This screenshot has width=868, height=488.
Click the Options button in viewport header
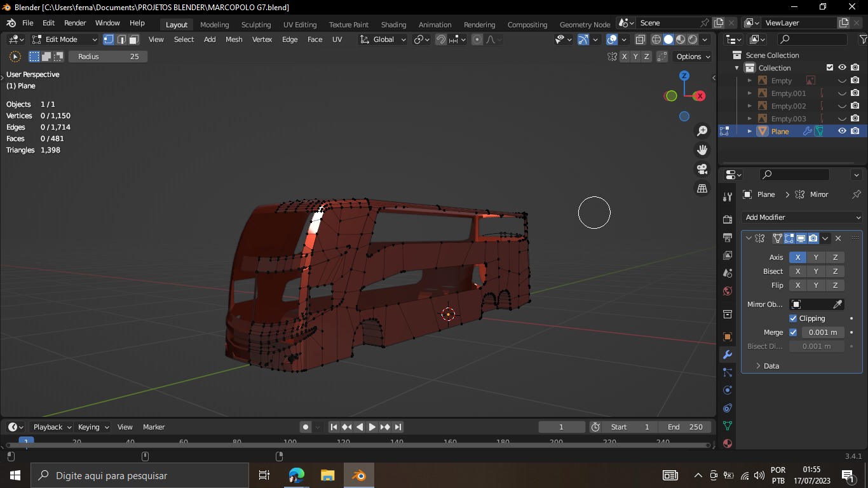point(693,57)
